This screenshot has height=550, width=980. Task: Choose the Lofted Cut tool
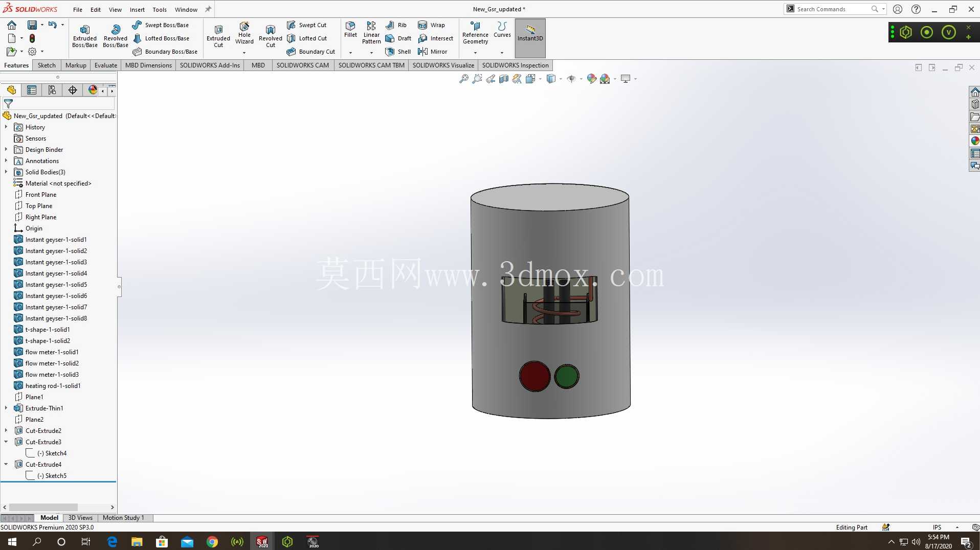tap(306, 38)
